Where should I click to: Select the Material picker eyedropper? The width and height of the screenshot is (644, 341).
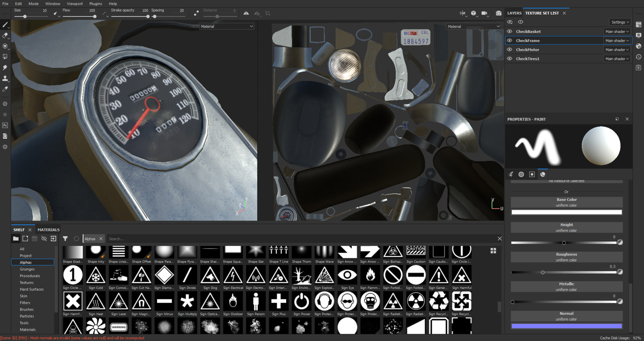(x=5, y=89)
